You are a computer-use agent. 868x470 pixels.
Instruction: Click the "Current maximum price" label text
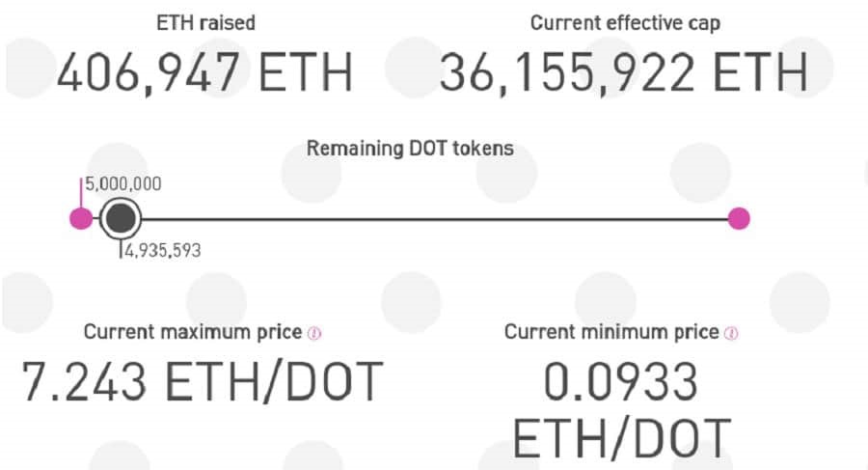tap(193, 332)
